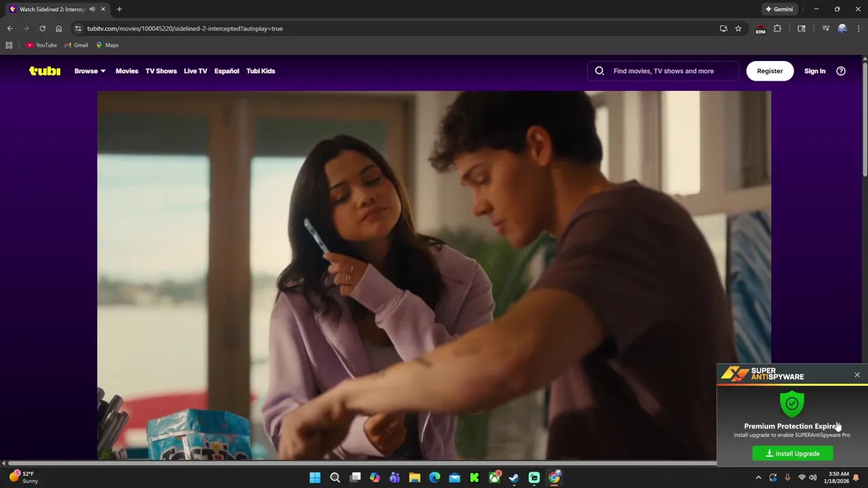This screenshot has height=488, width=868.
Task: Select the Watch Sidelined 2 browser tab
Action: coord(57,9)
